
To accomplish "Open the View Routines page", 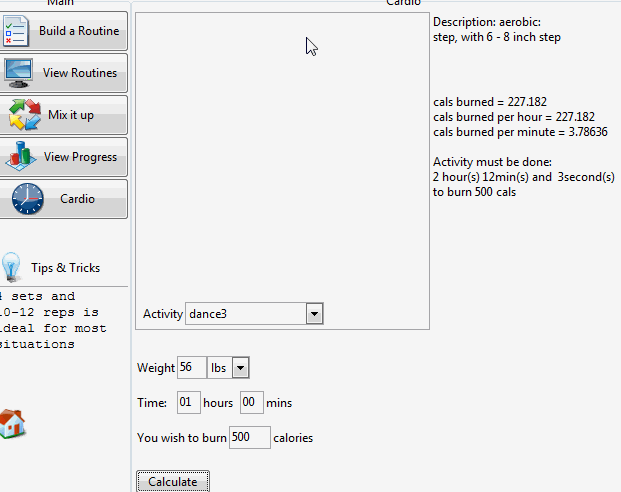I will (63, 73).
